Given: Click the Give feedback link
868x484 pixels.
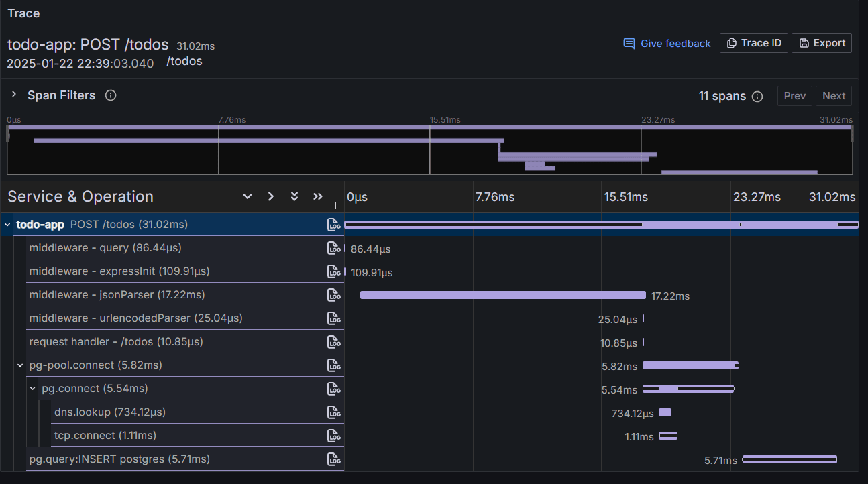Looking at the screenshot, I should [667, 43].
